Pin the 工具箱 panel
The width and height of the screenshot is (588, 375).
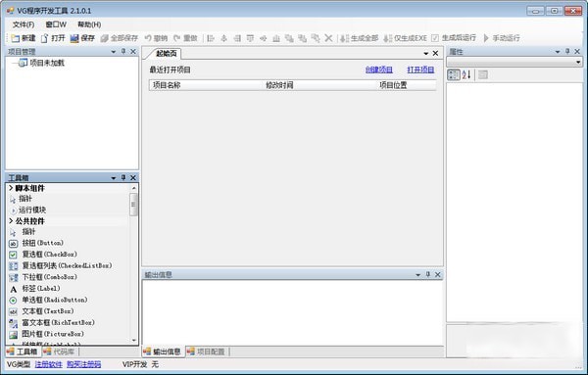tap(123, 177)
